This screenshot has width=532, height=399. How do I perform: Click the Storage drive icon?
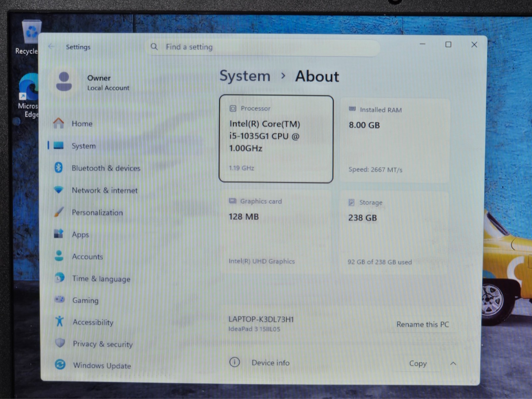(x=351, y=202)
